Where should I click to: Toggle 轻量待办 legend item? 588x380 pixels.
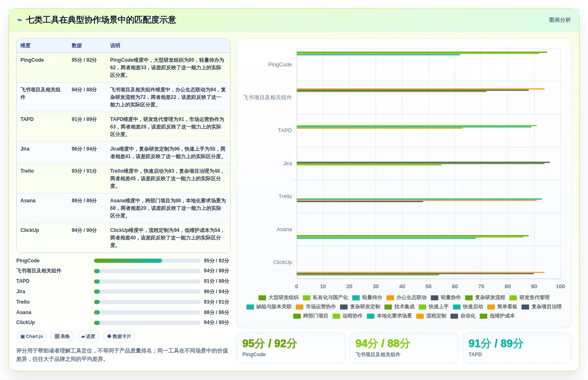tap(367, 297)
